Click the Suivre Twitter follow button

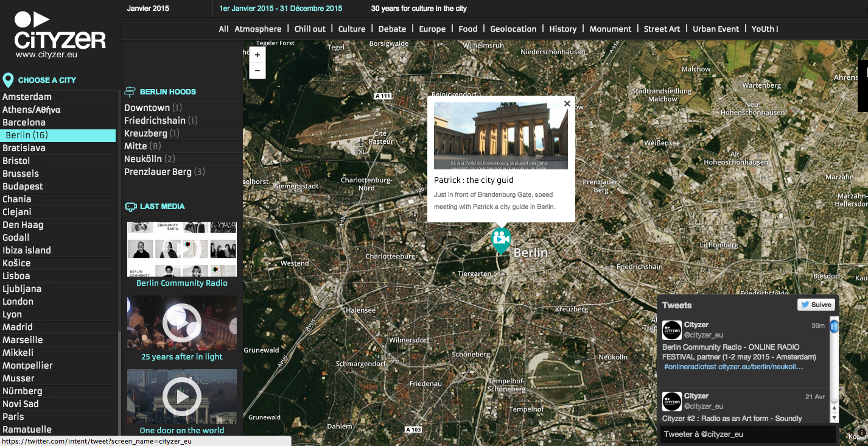tap(816, 305)
